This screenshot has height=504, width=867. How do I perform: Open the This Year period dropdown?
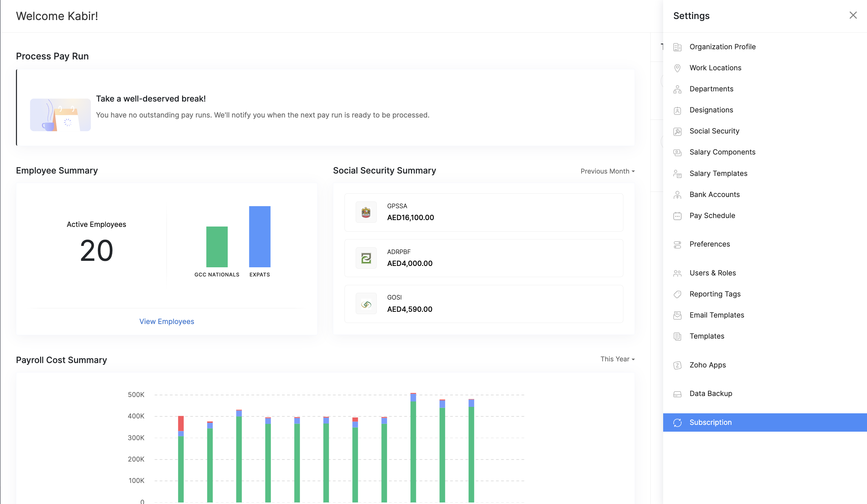(617, 359)
